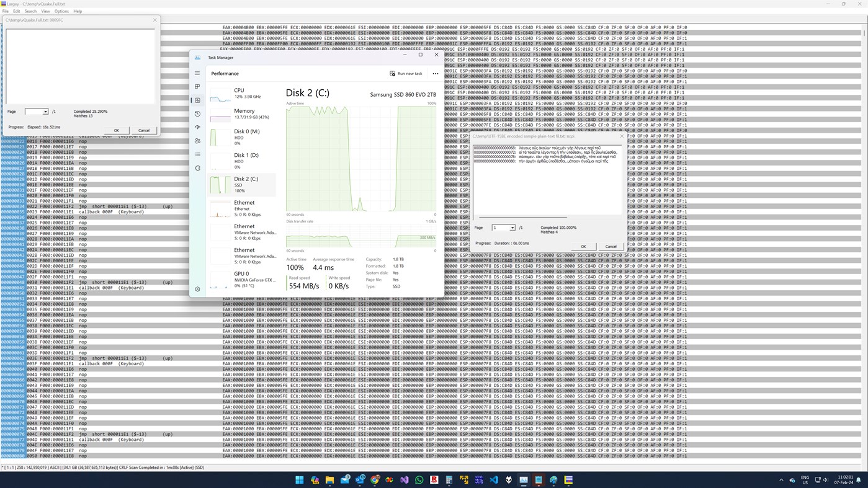
Task: Click the empty results area in vQuake.Full.txt dialog
Action: point(80,66)
